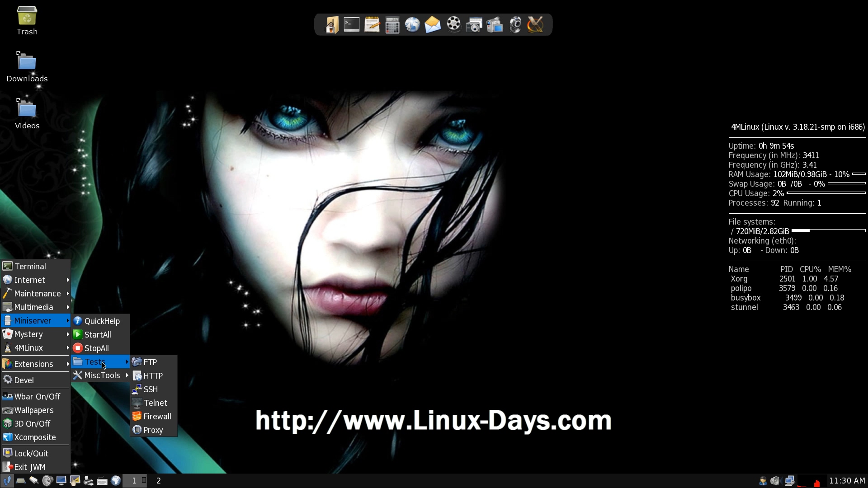Click the taskbar keyboard icon
The image size is (868, 488).
coord(102,481)
